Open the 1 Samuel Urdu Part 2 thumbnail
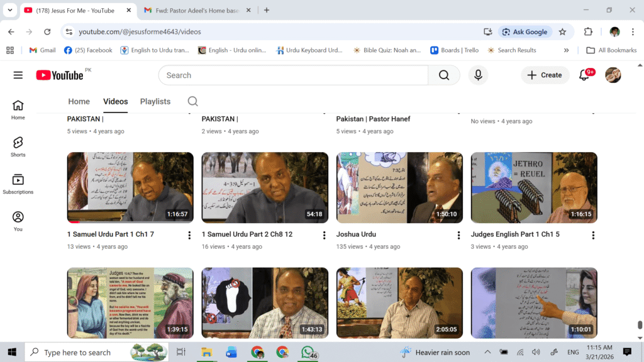Image resolution: width=644 pixels, height=362 pixels. coord(265,187)
